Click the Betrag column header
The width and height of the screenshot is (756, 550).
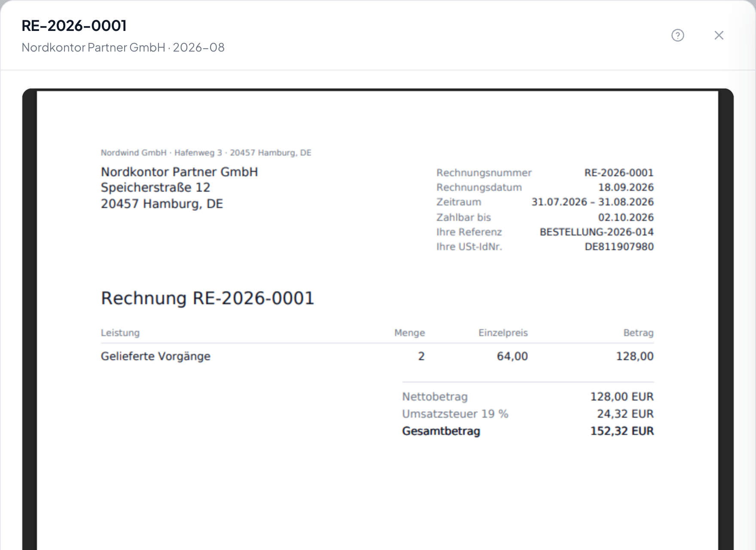[638, 333]
